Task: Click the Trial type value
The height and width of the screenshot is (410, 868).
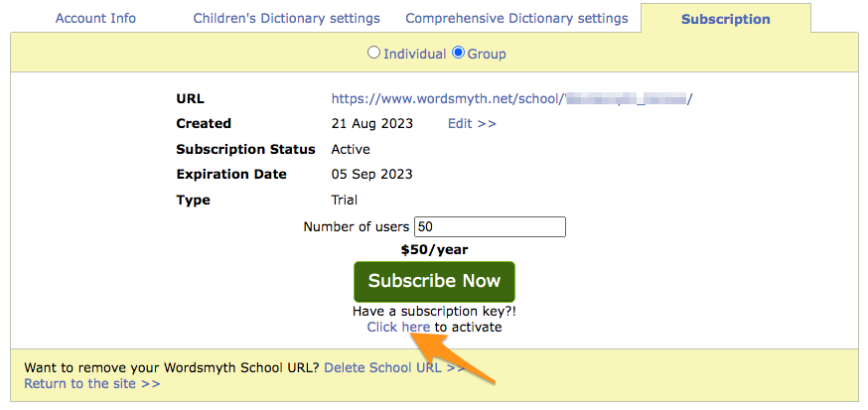Action: click(344, 201)
